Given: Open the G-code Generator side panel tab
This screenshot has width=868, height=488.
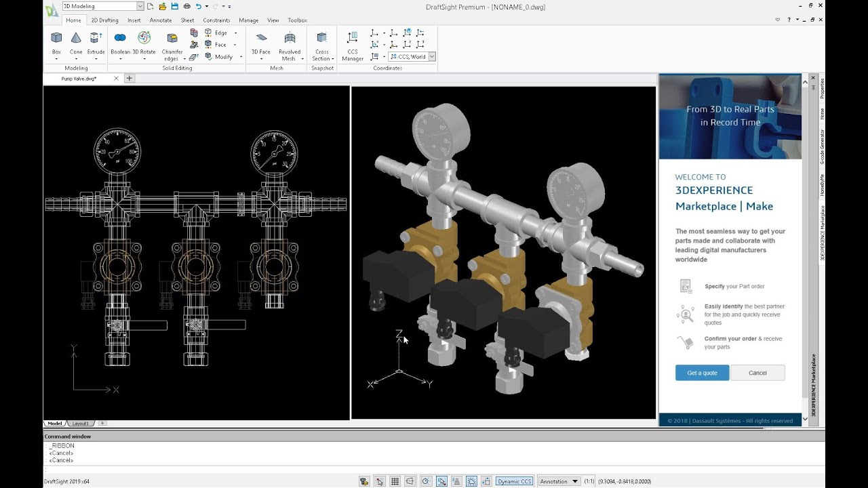Looking at the screenshot, I should point(822,147).
